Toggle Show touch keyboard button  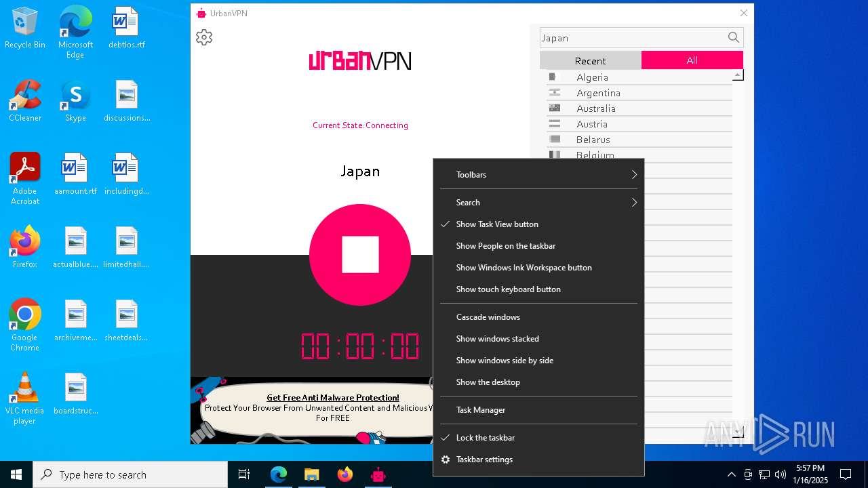click(538, 289)
